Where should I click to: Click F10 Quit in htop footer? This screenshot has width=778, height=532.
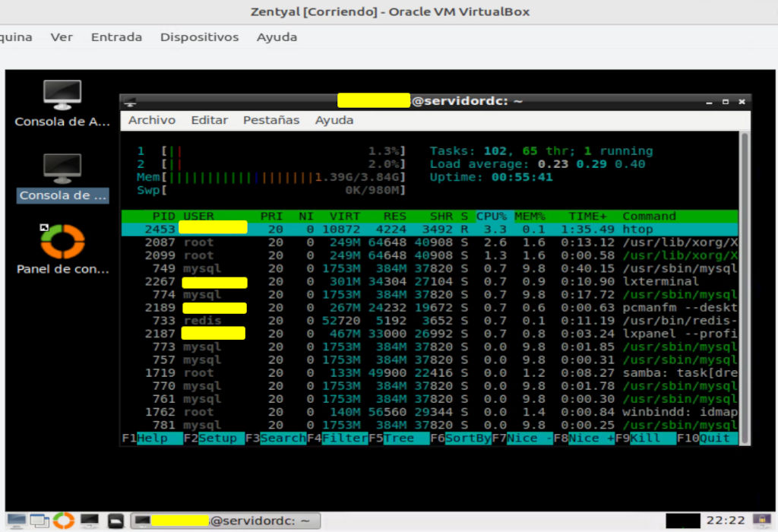(x=707, y=439)
